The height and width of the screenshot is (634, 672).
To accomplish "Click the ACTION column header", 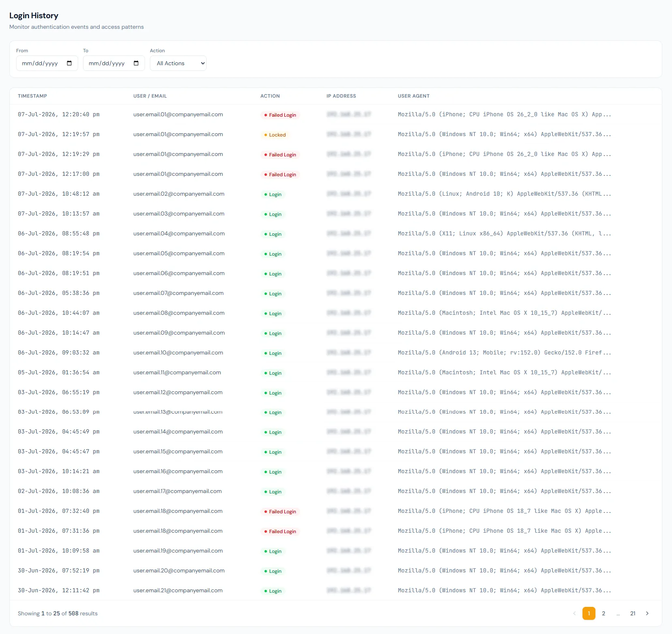I will click(x=270, y=96).
